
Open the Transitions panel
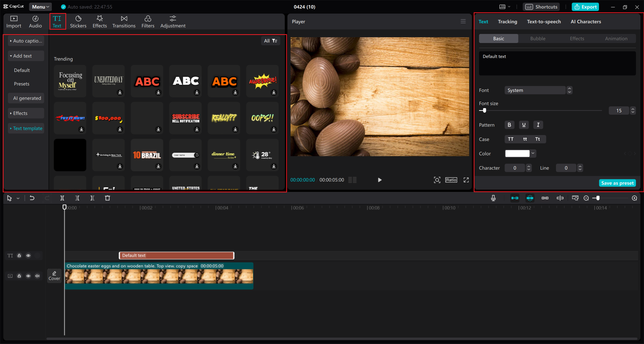(124, 21)
